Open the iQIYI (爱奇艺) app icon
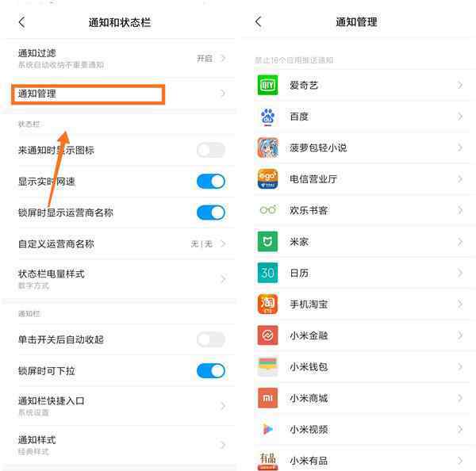This screenshot has width=476, height=471. (x=267, y=85)
